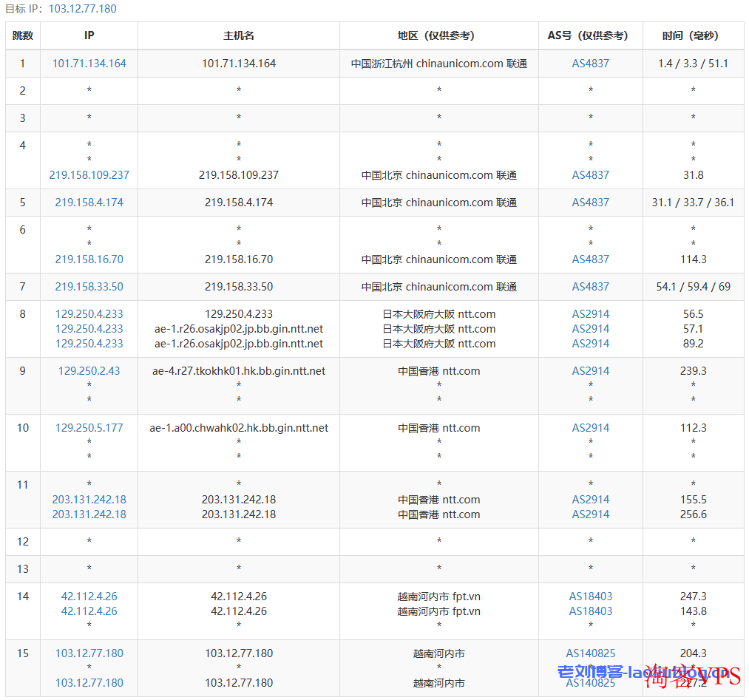Visit the 219.158.33.50 link in the IP column

tap(89, 287)
